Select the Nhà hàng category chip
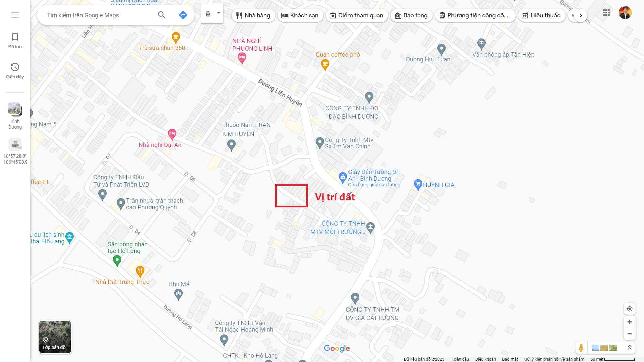Screen dimensions: 644x362 point(253,15)
